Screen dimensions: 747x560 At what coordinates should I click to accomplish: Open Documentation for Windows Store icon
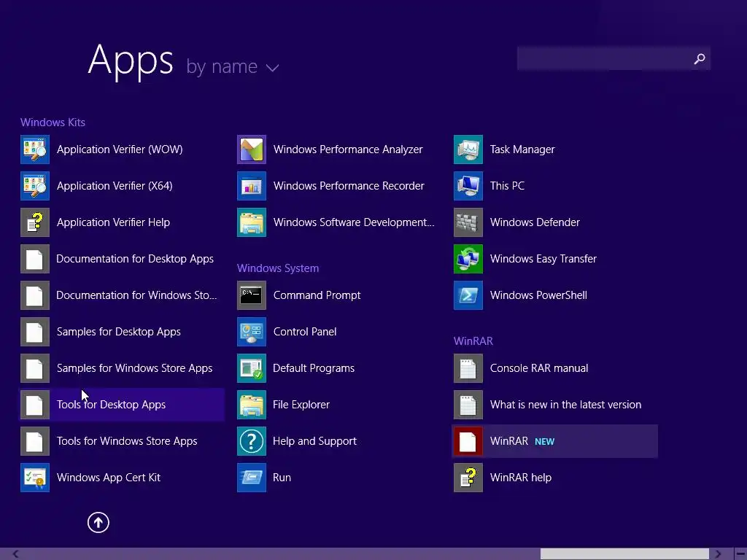tap(35, 295)
